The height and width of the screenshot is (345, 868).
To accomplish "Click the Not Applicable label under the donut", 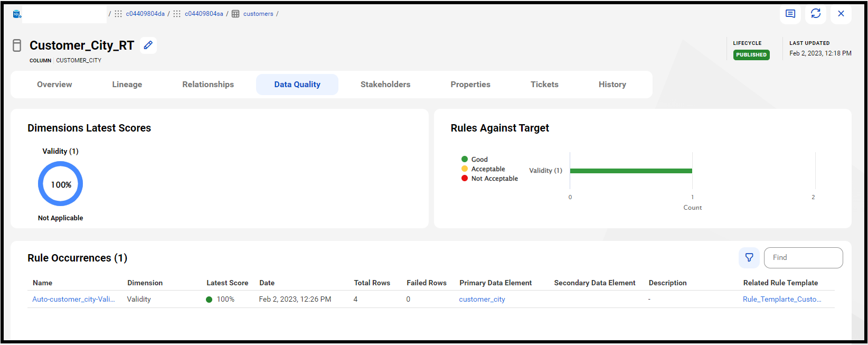I will [x=60, y=218].
